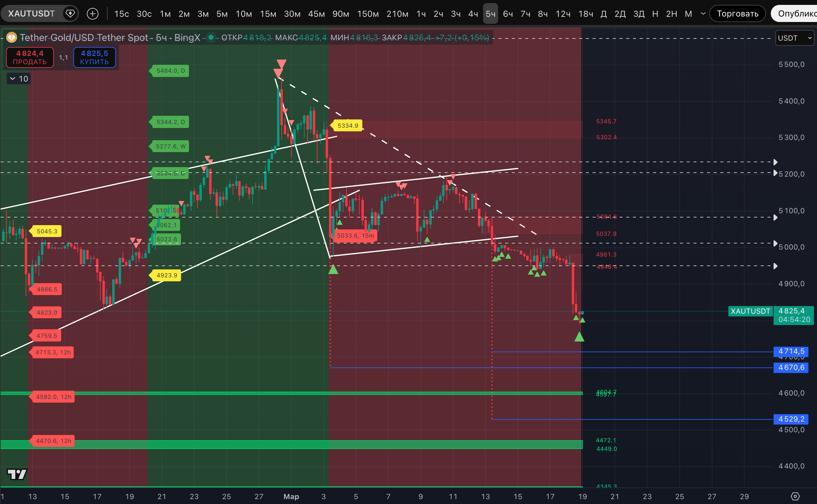Screen dimensions: 817x504
Task: Click the TradingView logo watermark
Action: pyautogui.click(x=17, y=474)
